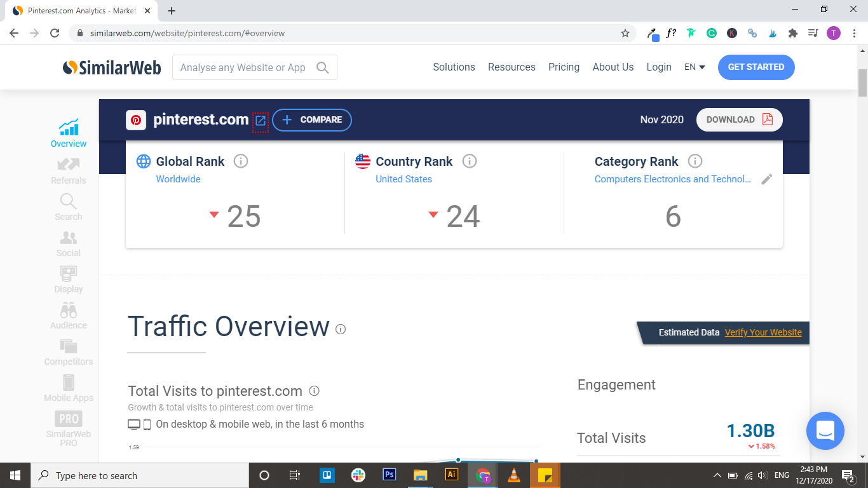This screenshot has height=488, width=868.
Task: Reload the page
Action: click(x=55, y=33)
